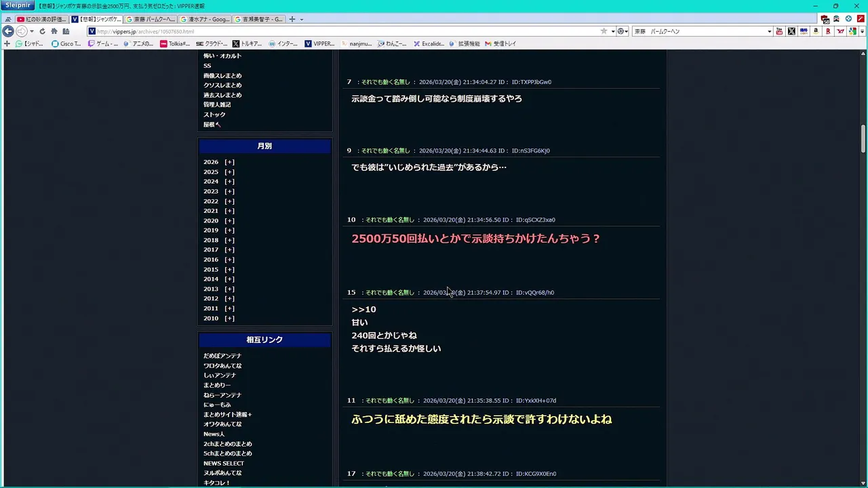Search with the Yahoo Y! engine icon

840,31
